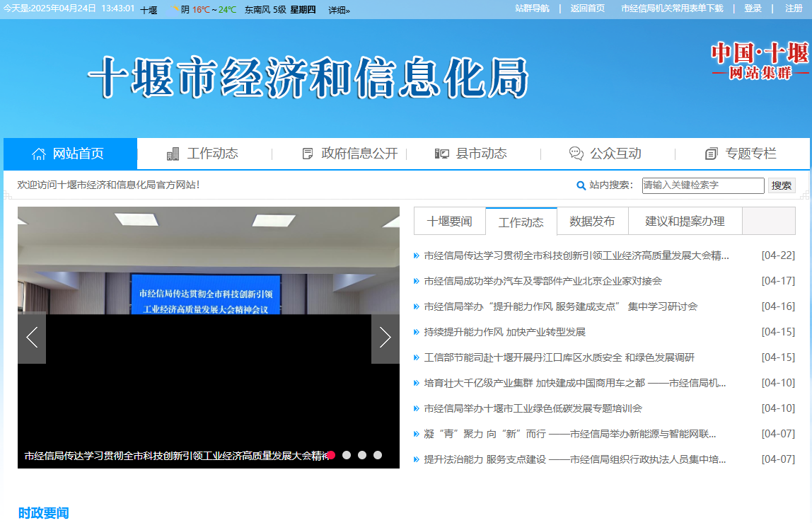This screenshot has width=812, height=523.
Task: Open article 凝“青”聚力 向“新”而行
Action: tap(570, 434)
